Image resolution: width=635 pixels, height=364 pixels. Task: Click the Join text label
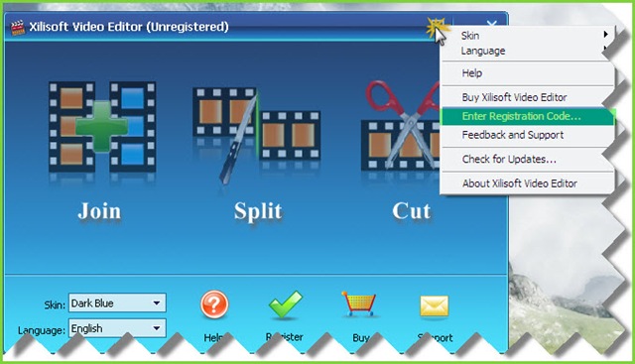pyautogui.click(x=99, y=211)
